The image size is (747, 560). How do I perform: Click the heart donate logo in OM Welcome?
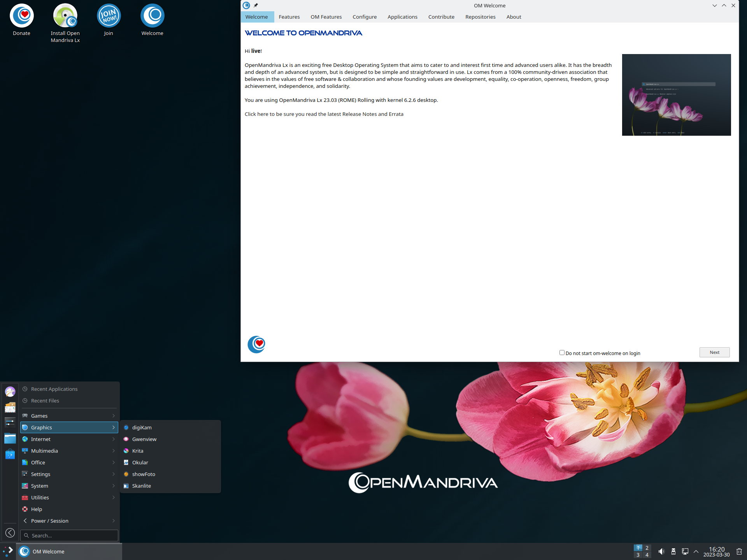[256, 344]
